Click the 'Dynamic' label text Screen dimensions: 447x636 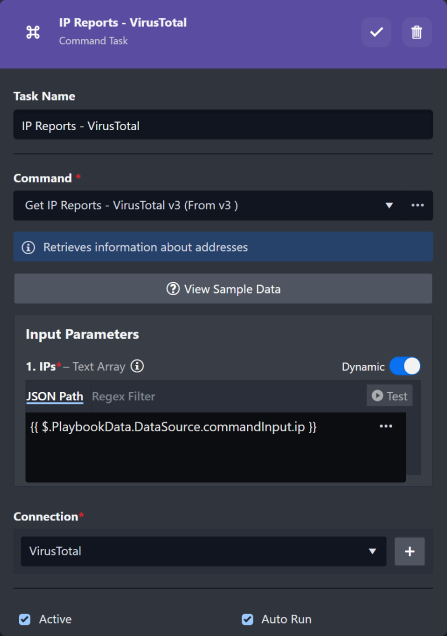pos(363,367)
